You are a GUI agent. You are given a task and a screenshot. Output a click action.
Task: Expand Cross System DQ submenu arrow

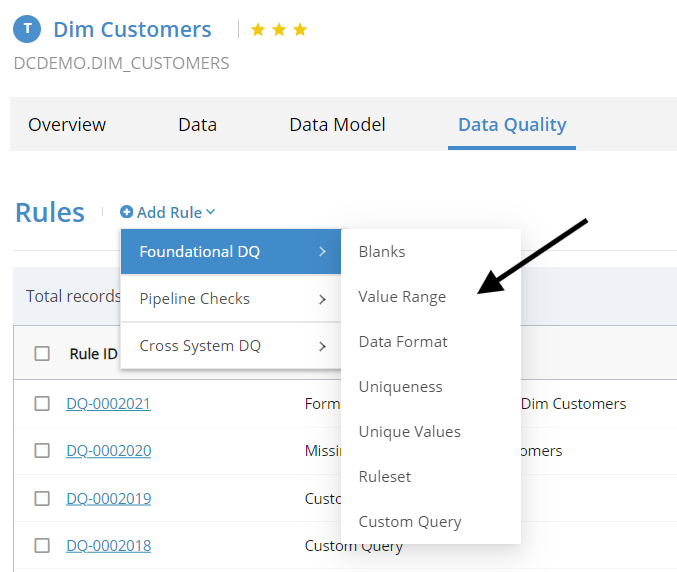click(322, 346)
